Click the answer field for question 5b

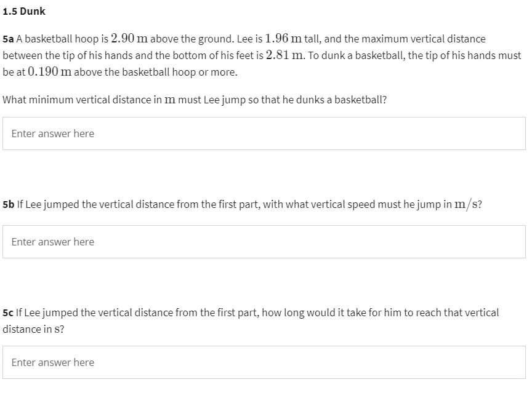(x=265, y=241)
